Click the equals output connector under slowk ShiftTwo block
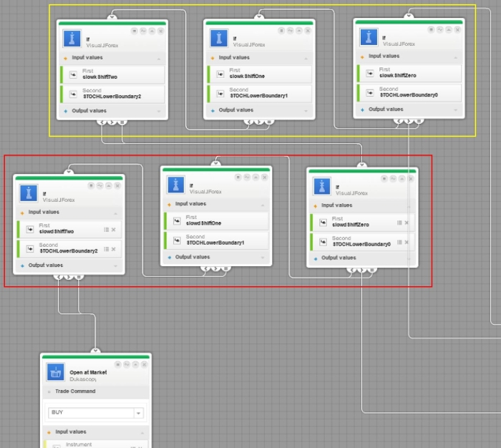Viewport: 501px width, 448px height. point(122,122)
